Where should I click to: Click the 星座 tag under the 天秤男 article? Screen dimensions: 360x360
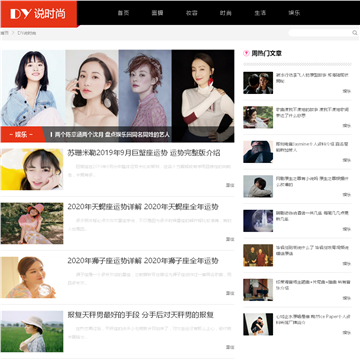(x=230, y=347)
